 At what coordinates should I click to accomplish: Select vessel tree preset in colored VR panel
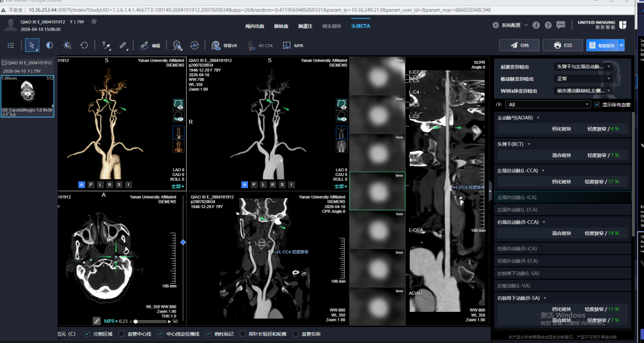[x=178, y=132]
